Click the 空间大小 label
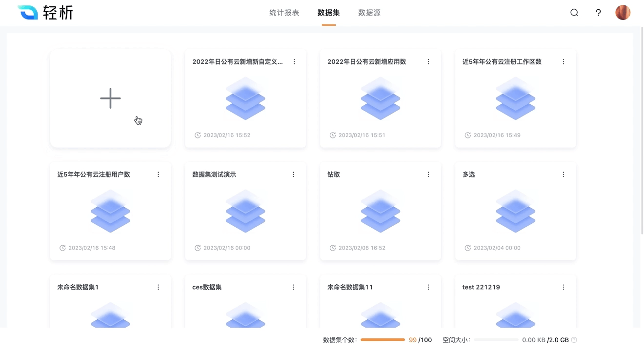Screen dimensions: 644x351 pyautogui.click(x=456, y=340)
